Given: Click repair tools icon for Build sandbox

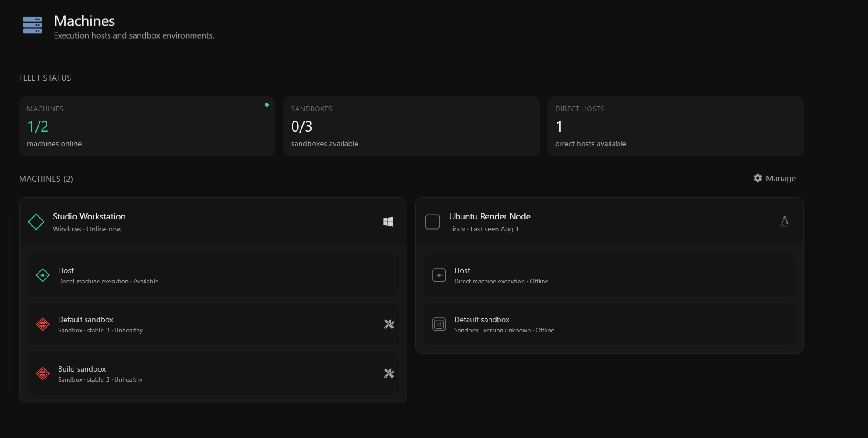Looking at the screenshot, I should pos(389,374).
